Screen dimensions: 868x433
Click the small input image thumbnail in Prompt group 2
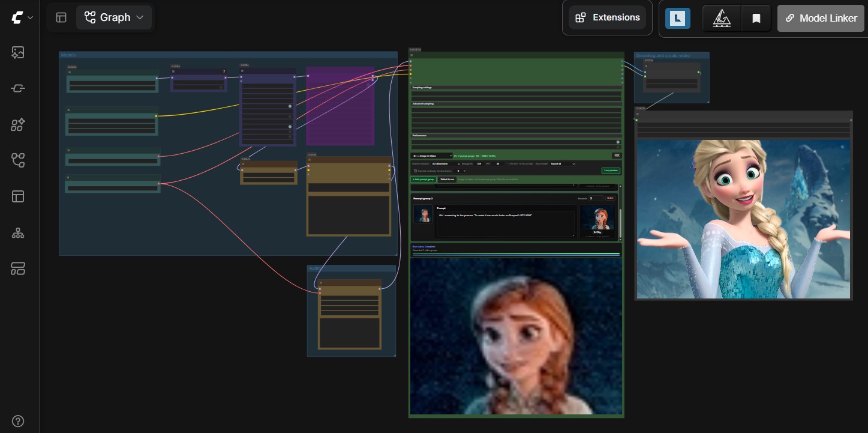422,214
